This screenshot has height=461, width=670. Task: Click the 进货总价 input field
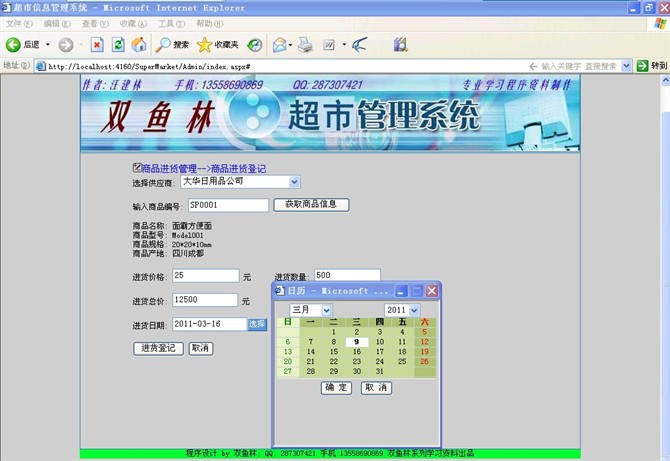[x=205, y=300]
